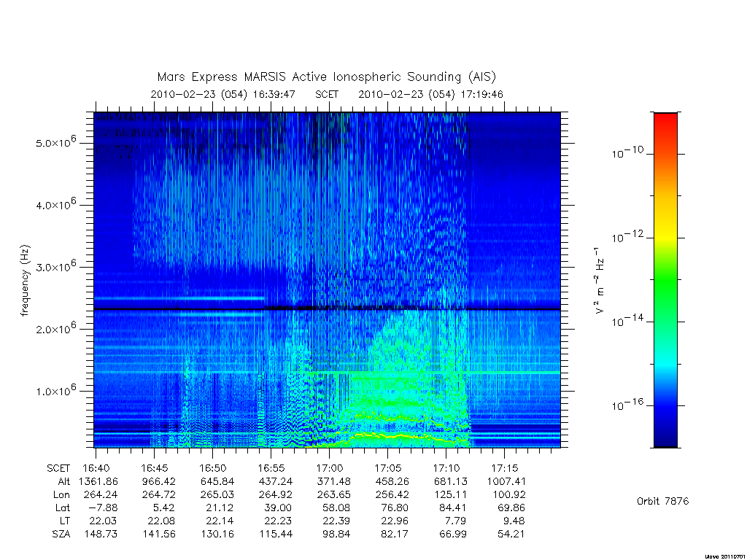The width and height of the screenshot is (747, 560).
Task: Click the '3.0×10^6' frequency tick label
Action: point(55,266)
